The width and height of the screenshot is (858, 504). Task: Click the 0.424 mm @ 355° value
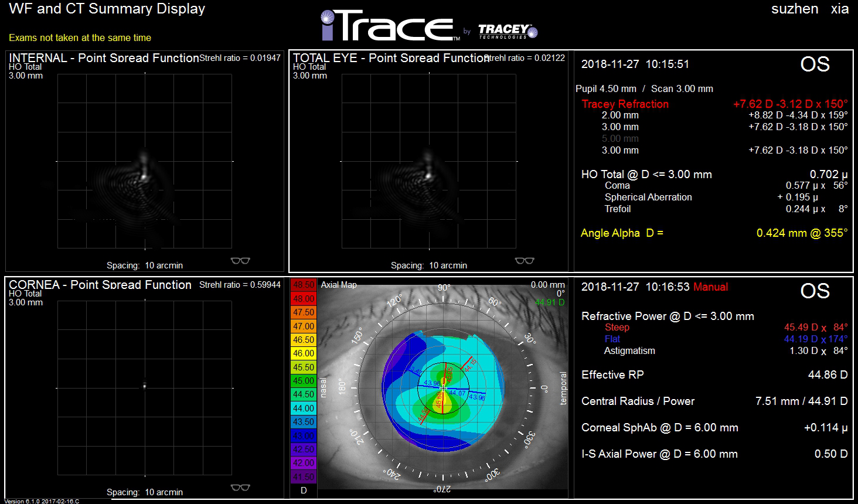tap(802, 233)
